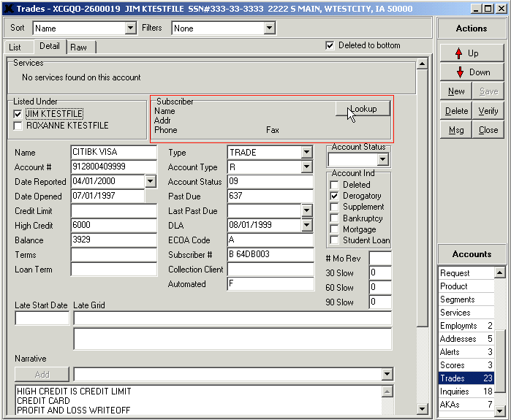The image size is (511, 420).
Task: Select Addresses in Accounts list
Action: tap(466, 339)
